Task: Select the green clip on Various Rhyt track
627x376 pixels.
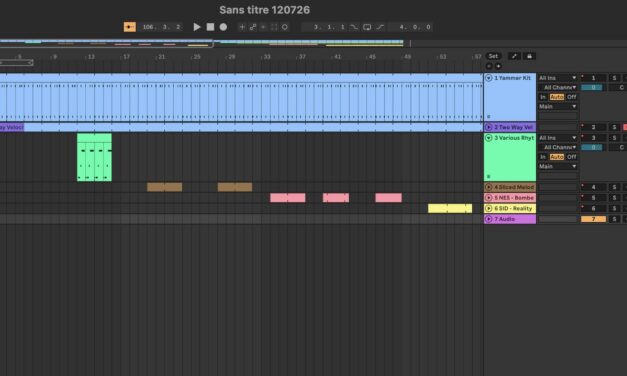Action: click(94, 157)
